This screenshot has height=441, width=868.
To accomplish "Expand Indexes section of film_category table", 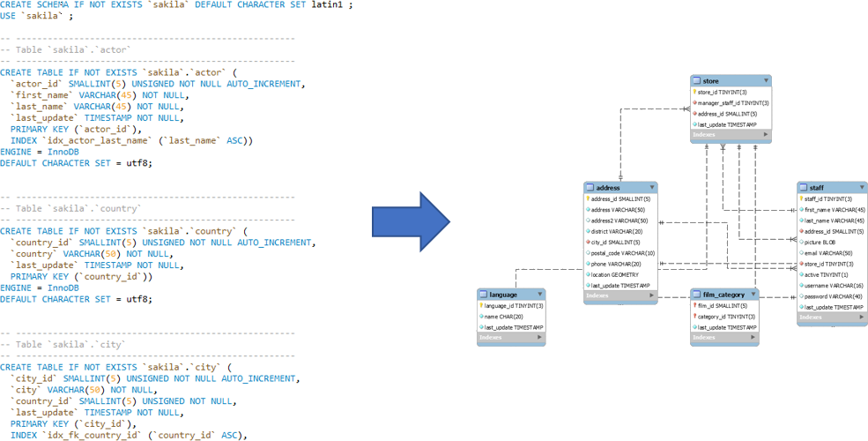I will (x=753, y=338).
